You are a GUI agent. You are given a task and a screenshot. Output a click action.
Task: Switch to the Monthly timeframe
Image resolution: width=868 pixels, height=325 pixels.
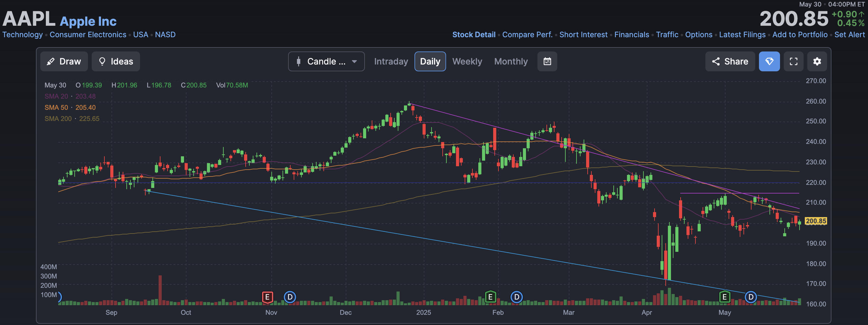(x=511, y=61)
